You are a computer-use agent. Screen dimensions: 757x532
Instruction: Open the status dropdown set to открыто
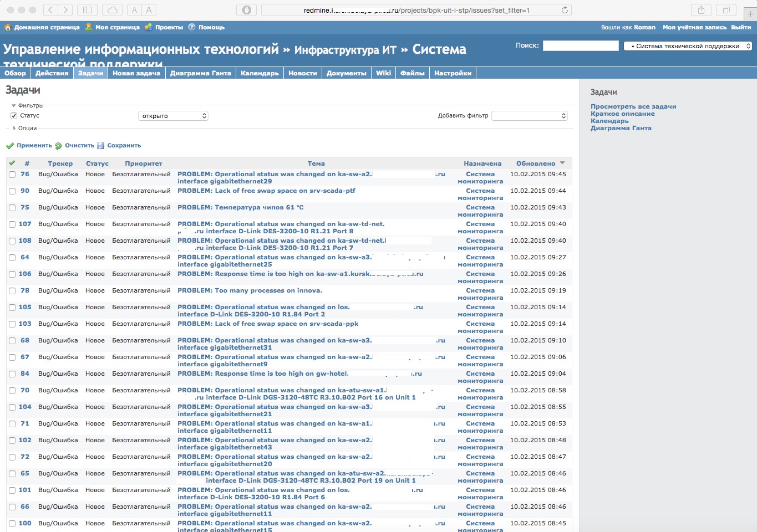(x=172, y=116)
